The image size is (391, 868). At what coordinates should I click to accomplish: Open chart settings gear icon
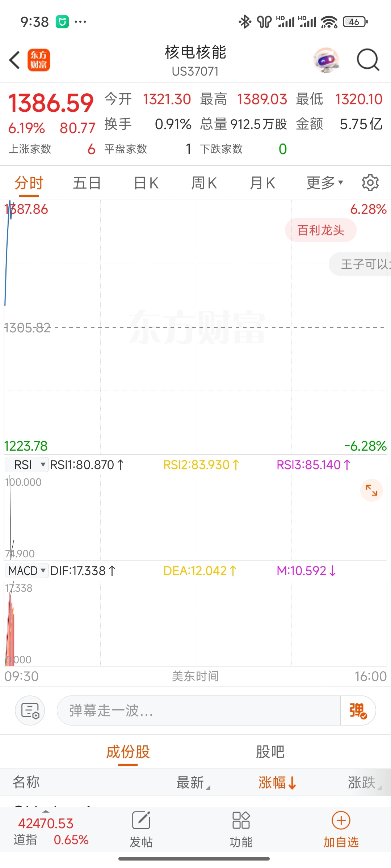(x=370, y=183)
